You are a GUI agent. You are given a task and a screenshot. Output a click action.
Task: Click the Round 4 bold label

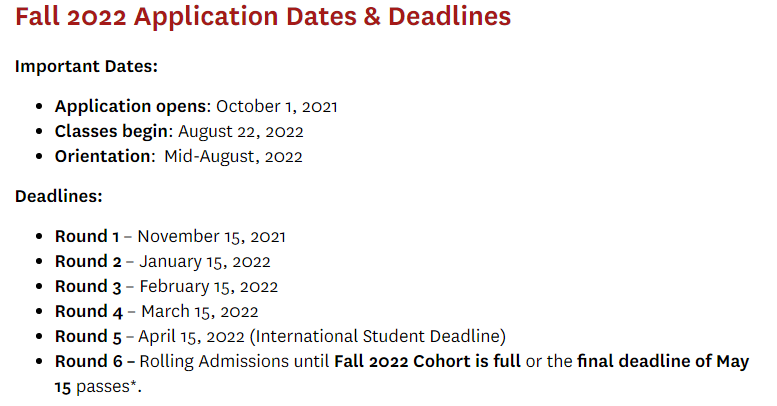[89, 311]
